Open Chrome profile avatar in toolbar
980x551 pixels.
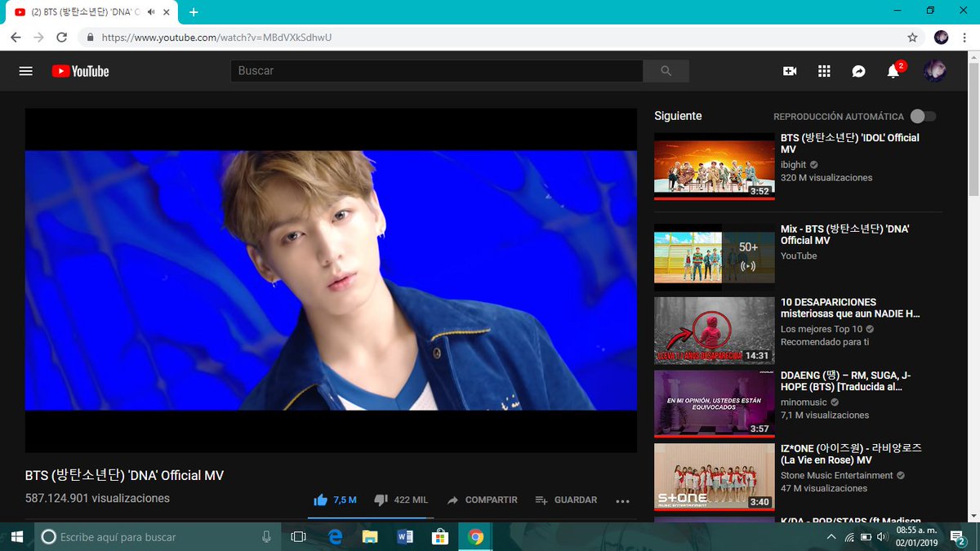(941, 38)
